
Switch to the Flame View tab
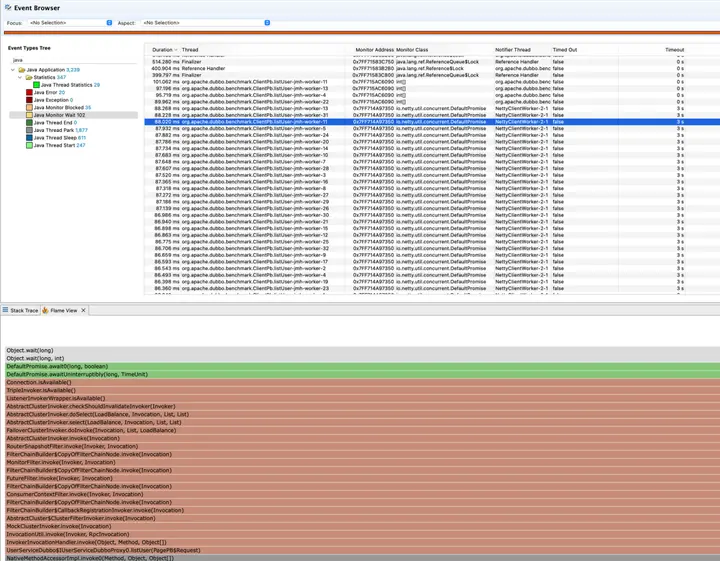(64, 310)
